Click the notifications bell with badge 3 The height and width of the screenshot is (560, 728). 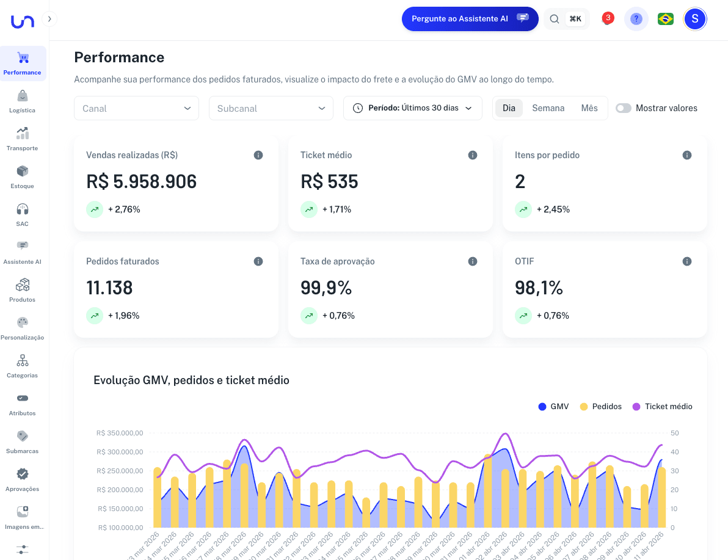point(606,19)
